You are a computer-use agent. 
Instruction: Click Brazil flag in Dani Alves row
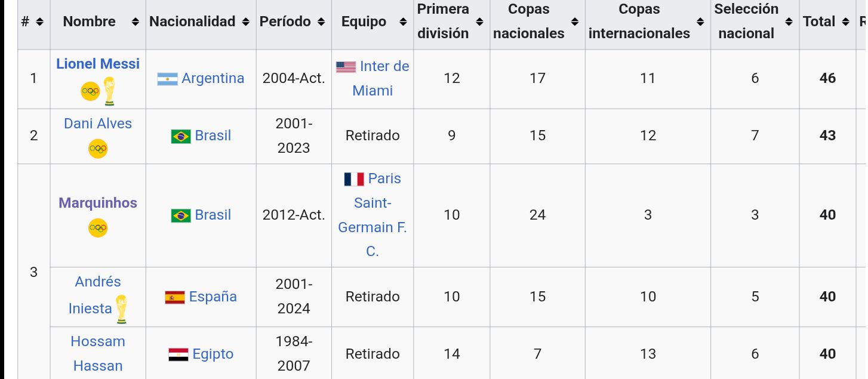coord(181,137)
